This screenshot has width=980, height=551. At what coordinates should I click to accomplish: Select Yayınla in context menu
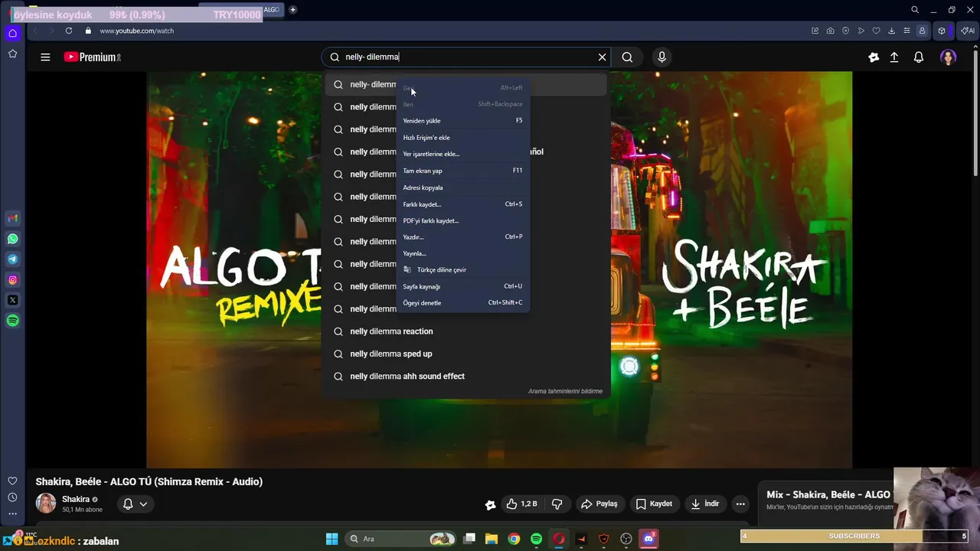pyautogui.click(x=462, y=253)
